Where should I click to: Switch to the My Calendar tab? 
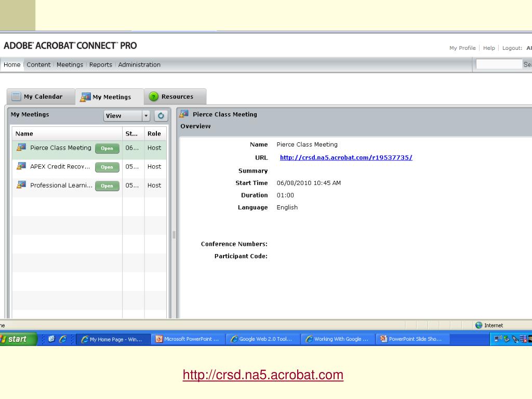(x=41, y=96)
